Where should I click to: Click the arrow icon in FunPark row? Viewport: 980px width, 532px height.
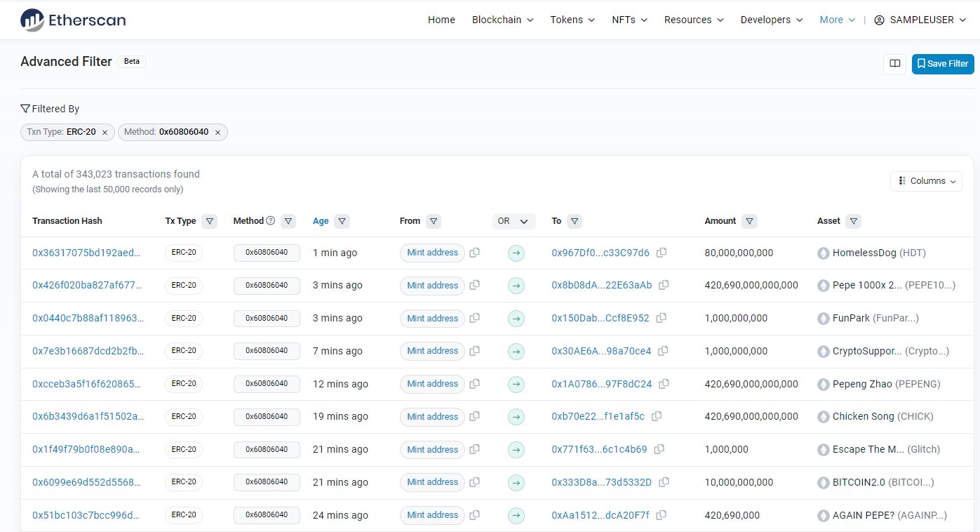point(516,318)
